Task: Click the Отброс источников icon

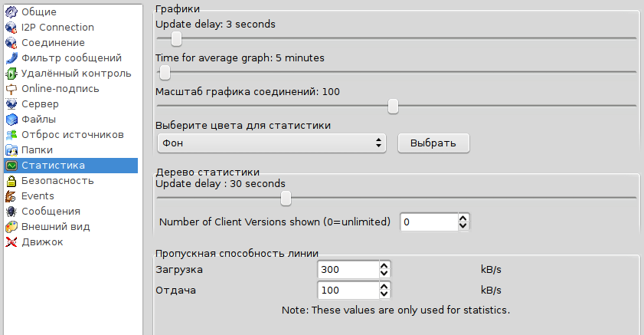Action: click(x=11, y=135)
